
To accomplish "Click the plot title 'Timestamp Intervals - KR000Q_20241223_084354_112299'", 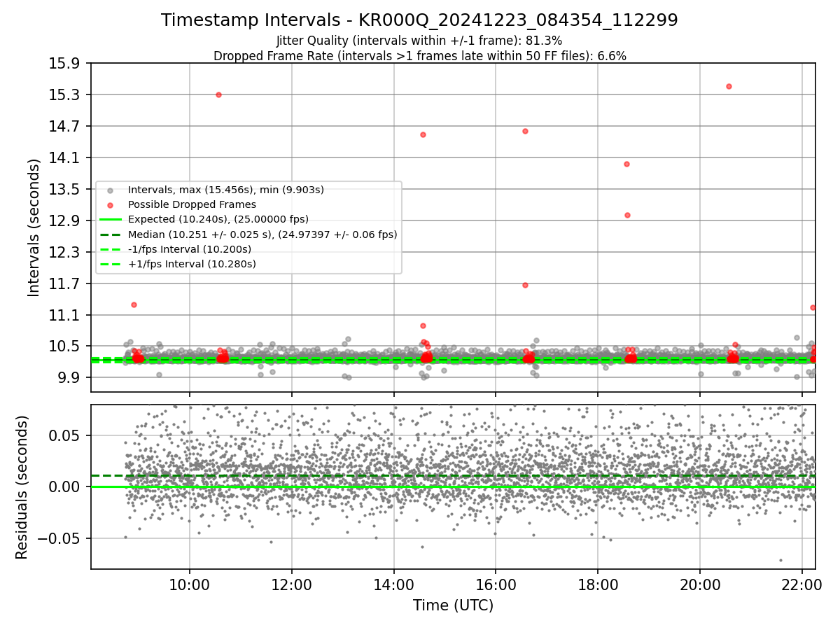I will coord(419,20).
